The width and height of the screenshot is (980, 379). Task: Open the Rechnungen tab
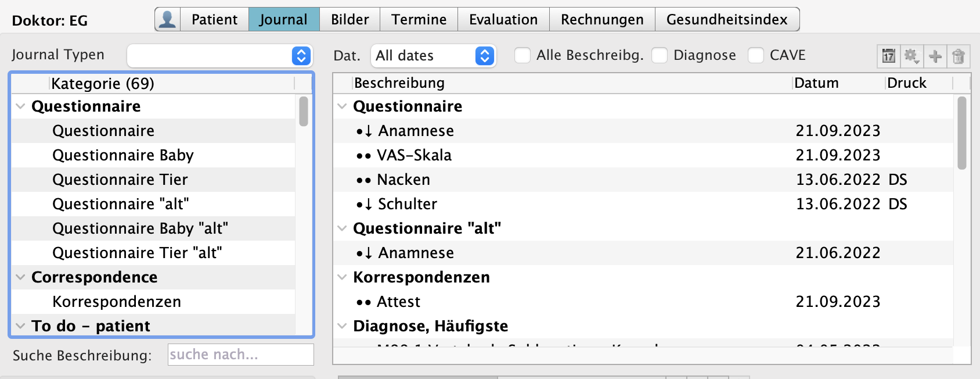602,19
